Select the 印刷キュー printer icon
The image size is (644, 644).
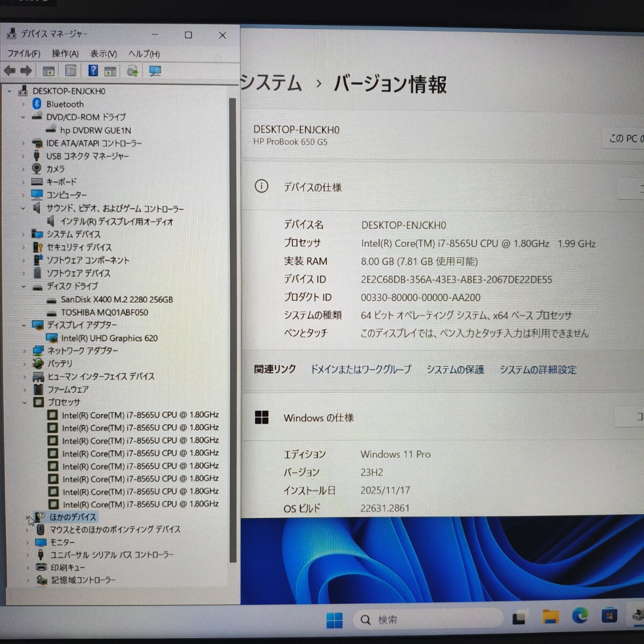tap(41, 567)
